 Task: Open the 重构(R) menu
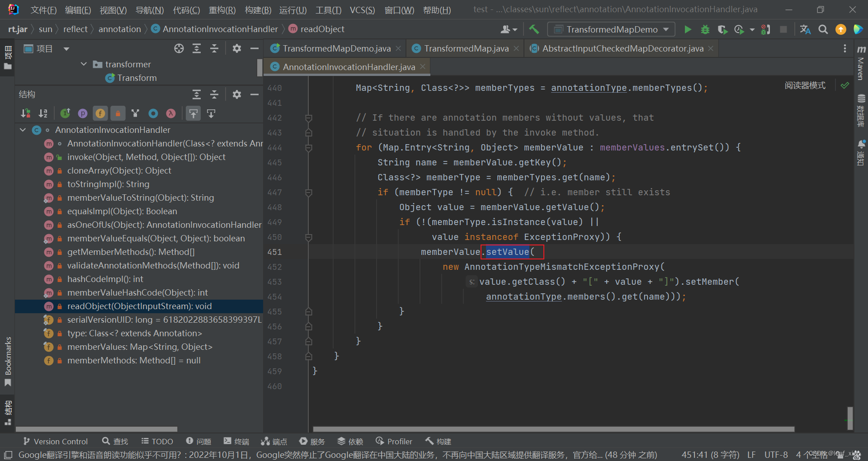[222, 10]
